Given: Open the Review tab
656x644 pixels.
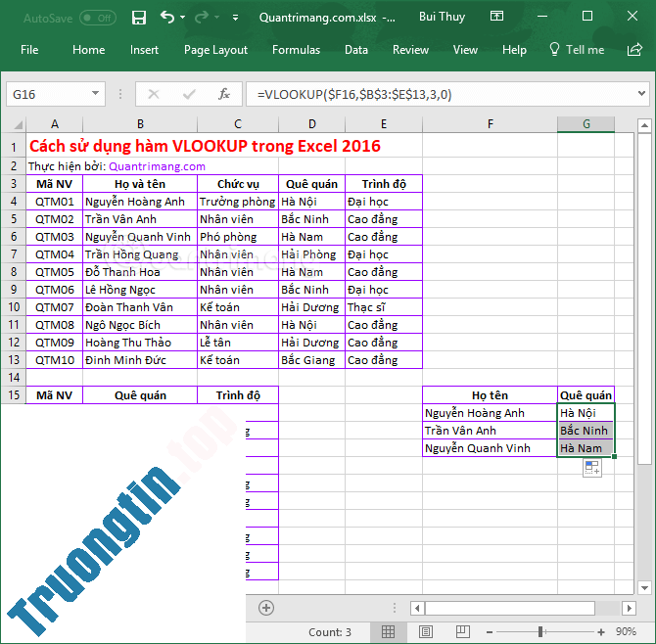Looking at the screenshot, I should [411, 50].
